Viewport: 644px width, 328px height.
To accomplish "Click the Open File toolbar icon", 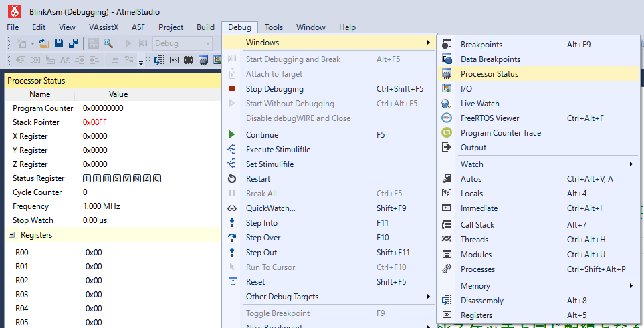I will point(44,43).
